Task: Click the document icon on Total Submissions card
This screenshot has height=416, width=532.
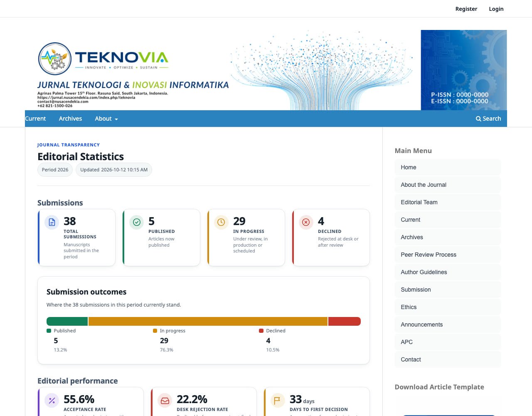Action: coord(52,222)
